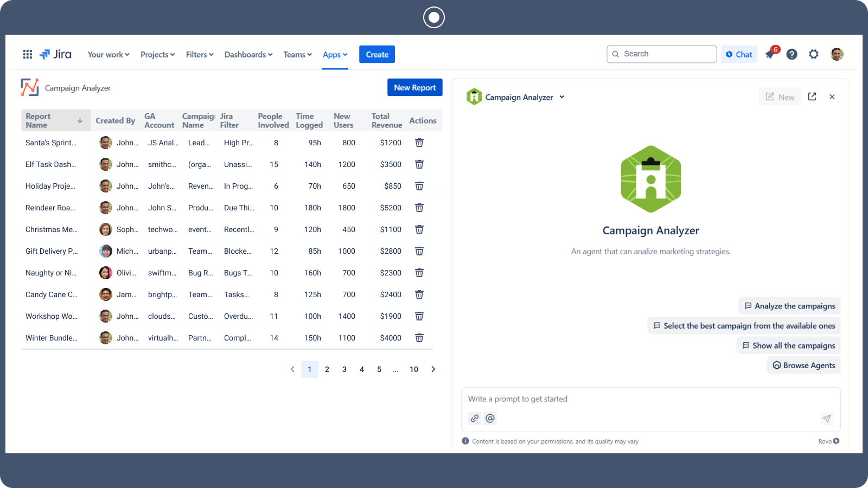
Task: Open the notifications icon with badge 6
Action: tap(771, 54)
